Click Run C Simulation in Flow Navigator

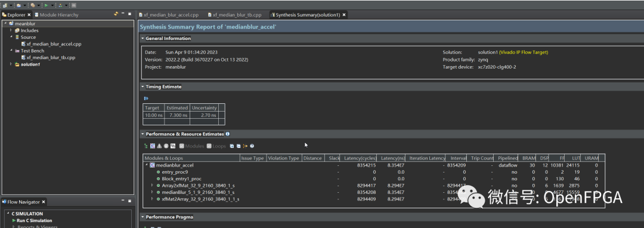35,221
